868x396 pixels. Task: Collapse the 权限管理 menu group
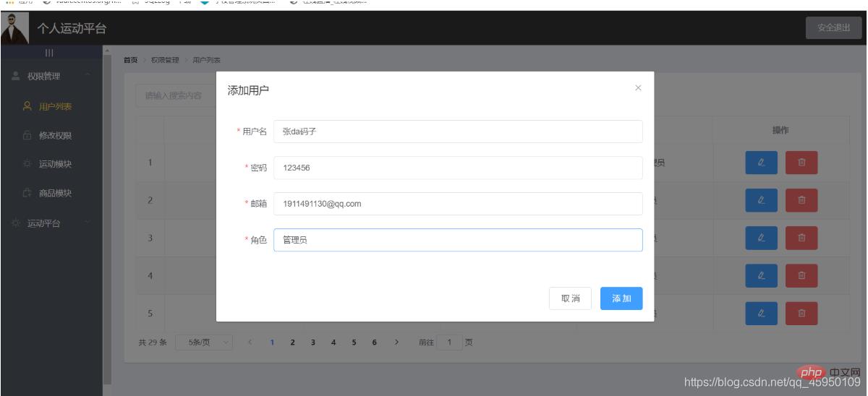coord(51,77)
